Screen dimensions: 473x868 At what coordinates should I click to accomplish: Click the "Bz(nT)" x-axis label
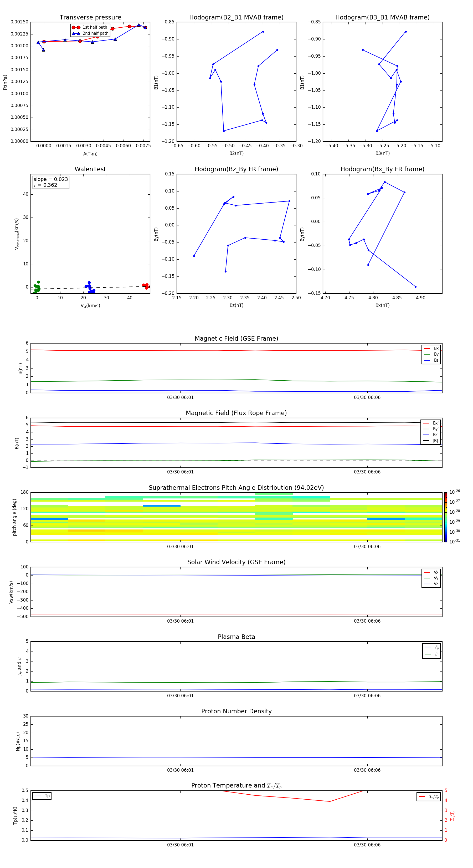236,305
